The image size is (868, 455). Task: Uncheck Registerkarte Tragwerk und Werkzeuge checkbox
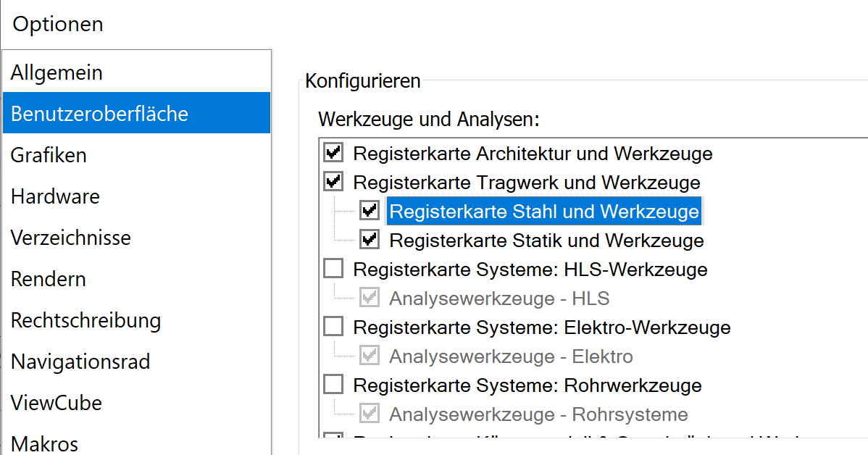(x=333, y=182)
